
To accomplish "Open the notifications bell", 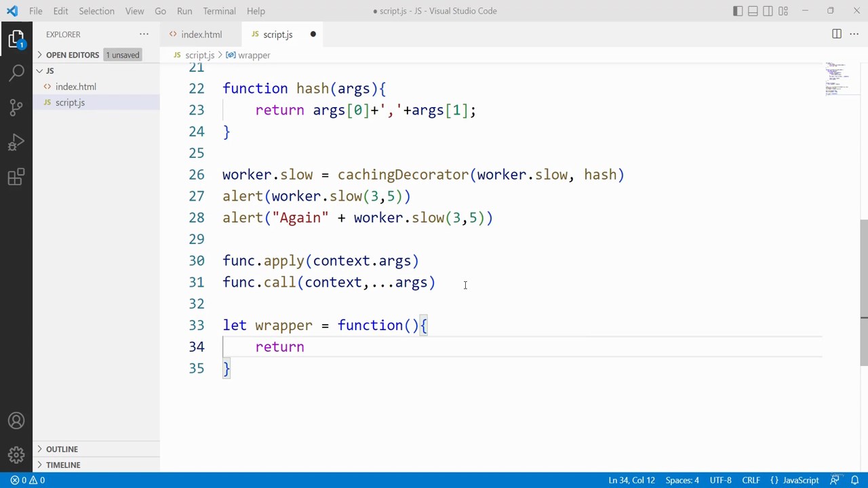I will point(854,480).
